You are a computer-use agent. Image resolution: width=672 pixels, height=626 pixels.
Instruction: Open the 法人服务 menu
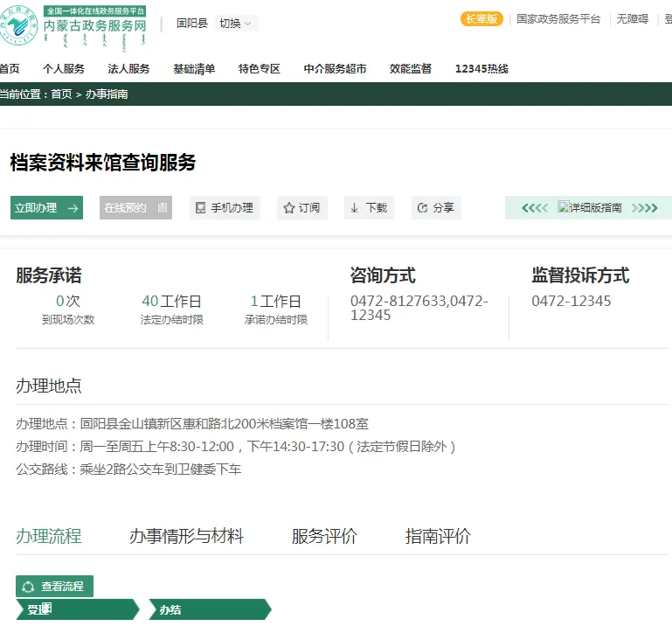[128, 69]
